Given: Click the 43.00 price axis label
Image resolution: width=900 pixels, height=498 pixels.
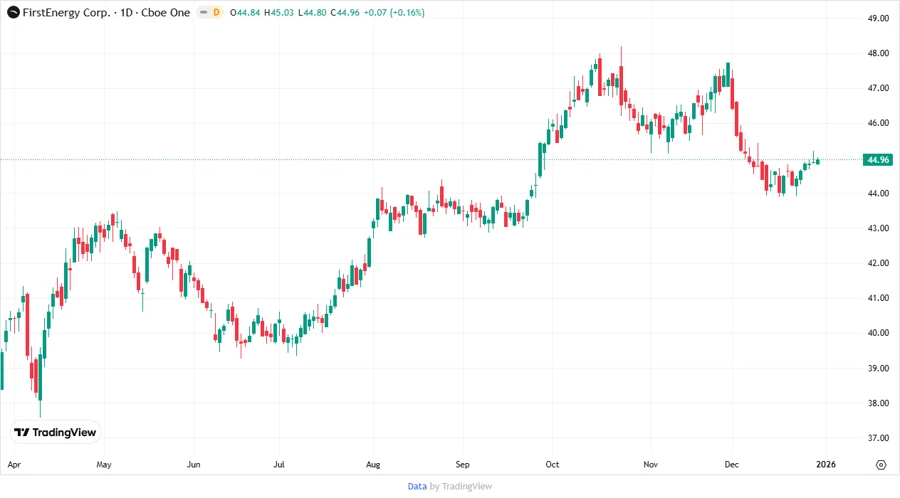Looking at the screenshot, I should (x=878, y=228).
